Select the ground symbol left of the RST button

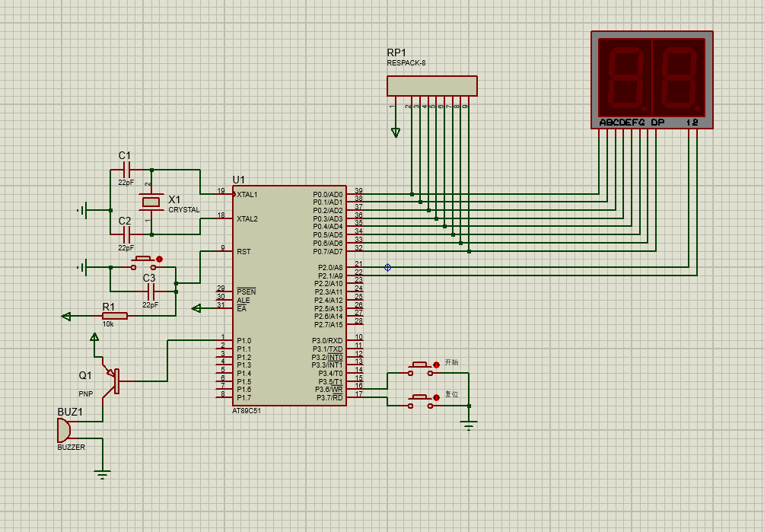point(83,267)
